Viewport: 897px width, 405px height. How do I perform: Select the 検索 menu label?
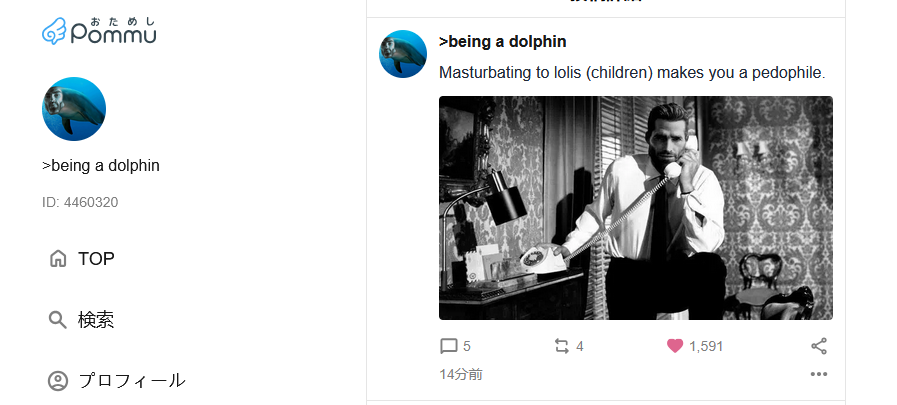pos(96,320)
